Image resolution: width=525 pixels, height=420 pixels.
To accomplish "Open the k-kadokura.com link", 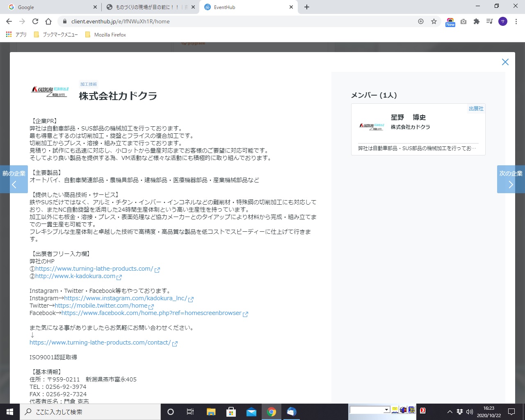I will point(75,276).
